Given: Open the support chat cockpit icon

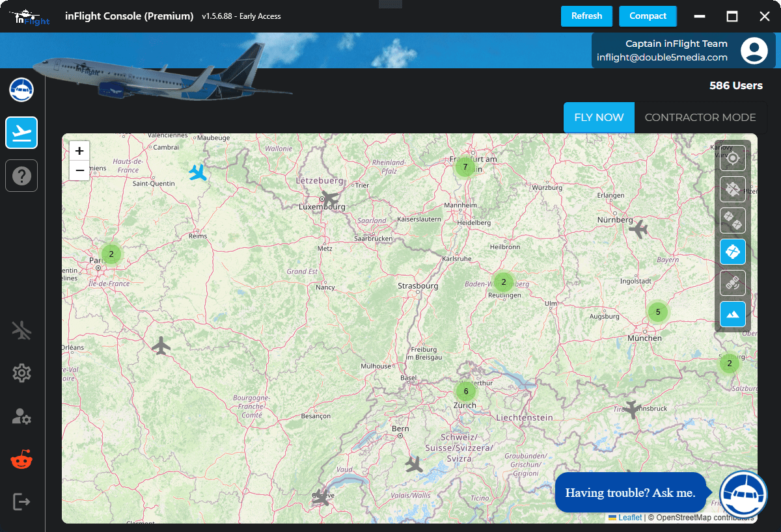Looking at the screenshot, I should pos(743,494).
